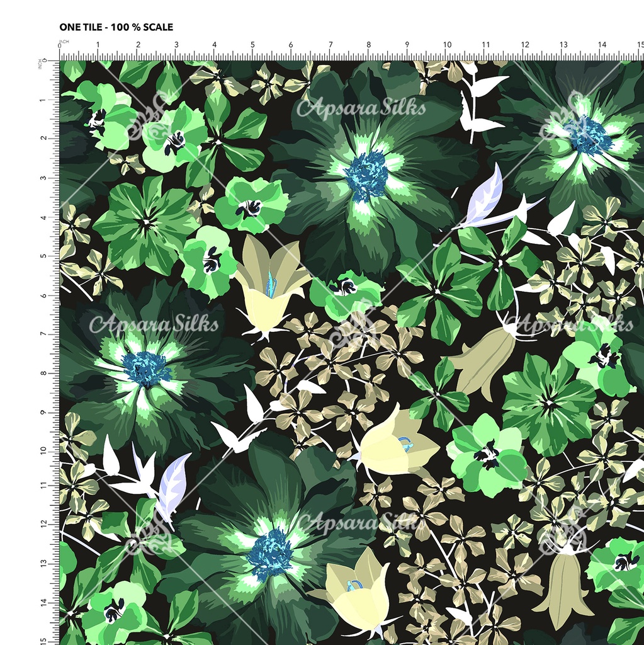Click the "ONE TILE - 100 % SCALE" heading
The image size is (644, 645).
116,27
